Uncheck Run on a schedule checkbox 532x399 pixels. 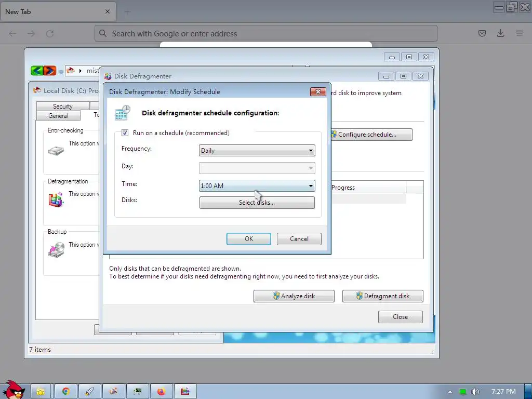[125, 132]
